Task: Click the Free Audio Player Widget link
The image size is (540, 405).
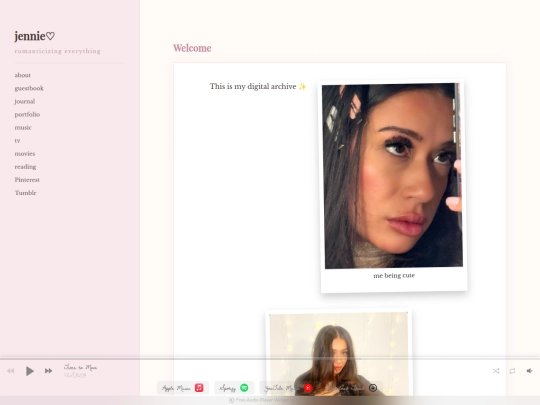Action: (263, 400)
